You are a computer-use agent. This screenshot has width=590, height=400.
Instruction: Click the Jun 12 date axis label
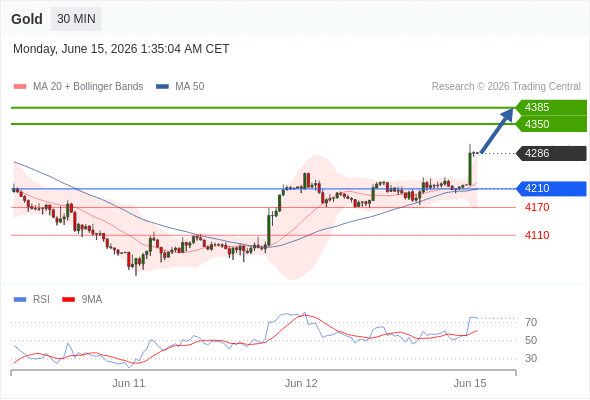pyautogui.click(x=301, y=383)
